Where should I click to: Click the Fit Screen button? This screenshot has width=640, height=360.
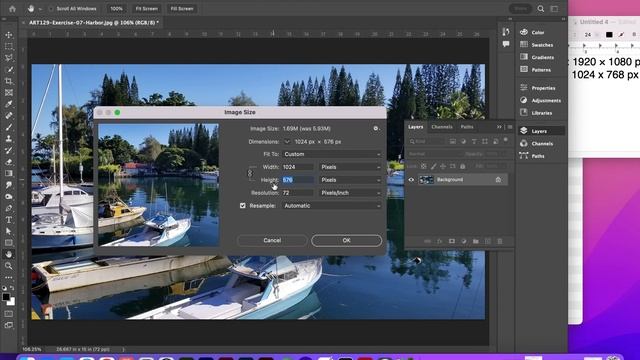[147, 9]
